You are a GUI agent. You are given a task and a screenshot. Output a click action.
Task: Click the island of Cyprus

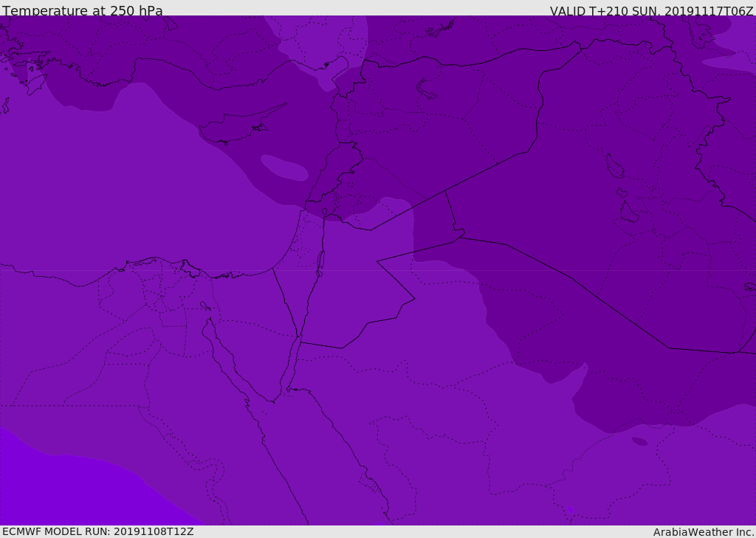(x=238, y=128)
